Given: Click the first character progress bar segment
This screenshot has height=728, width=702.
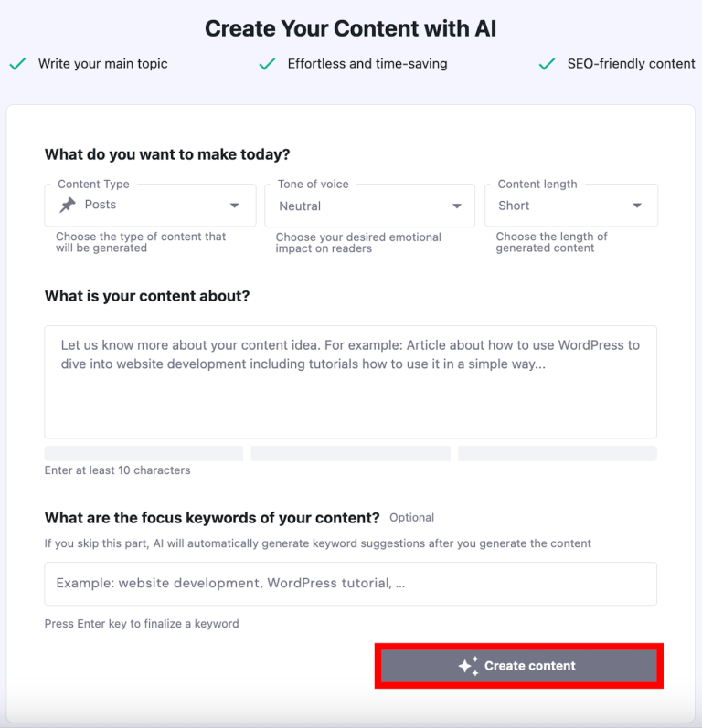Looking at the screenshot, I should (x=144, y=453).
